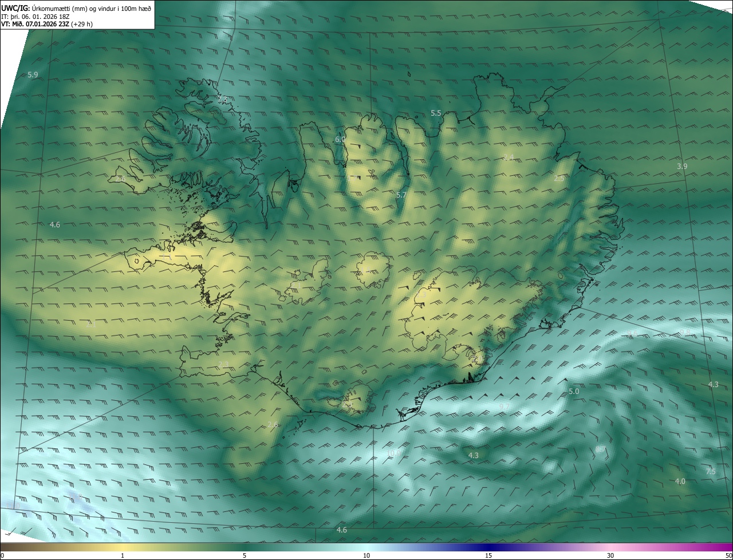Click the 2.4 value label on the map
Screen dimensions: 733x560
click(508, 157)
